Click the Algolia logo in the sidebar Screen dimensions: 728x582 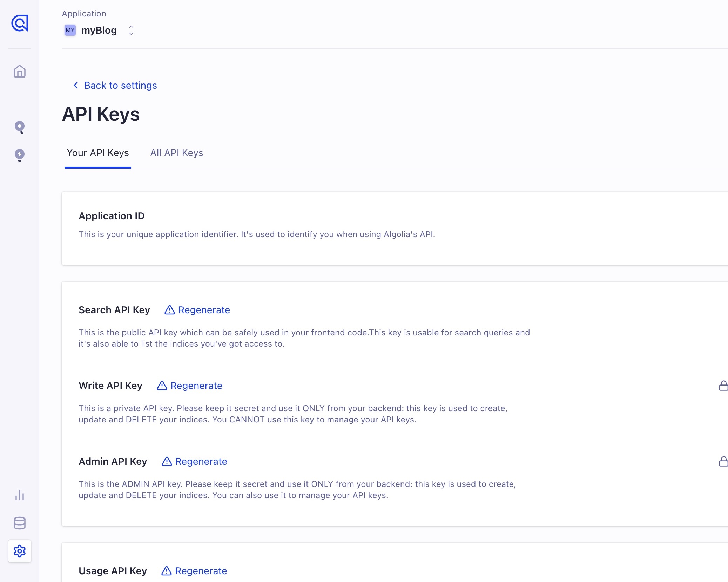click(20, 23)
